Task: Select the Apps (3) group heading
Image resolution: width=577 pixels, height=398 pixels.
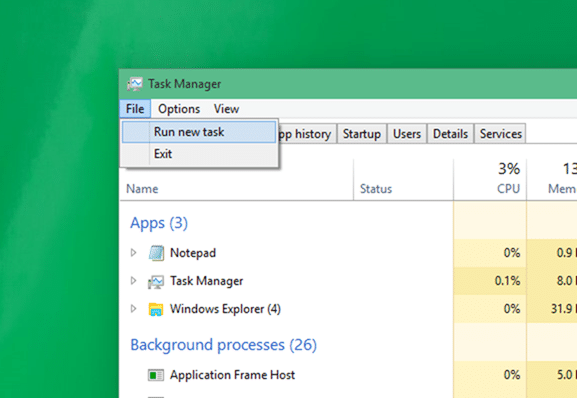Action: [x=159, y=223]
